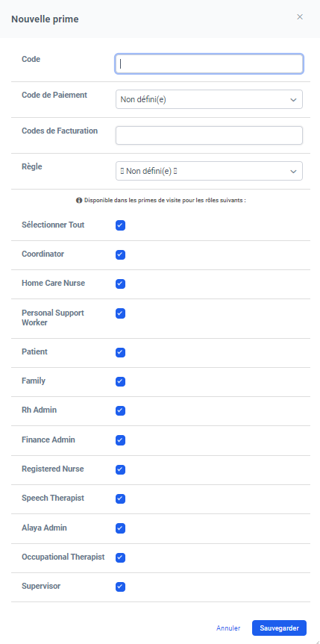Viewport: 320px width, 644px height.
Task: Toggle the Patient checkbox
Action: 120,352
